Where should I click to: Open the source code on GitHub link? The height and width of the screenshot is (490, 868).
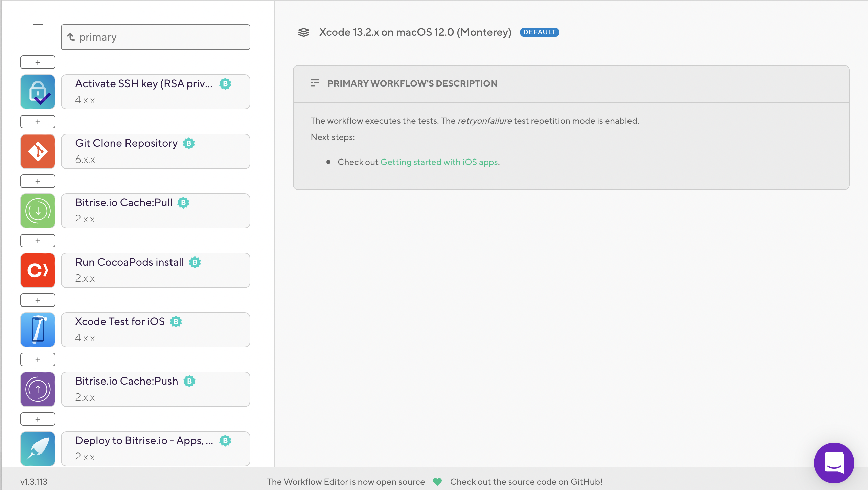(526, 482)
